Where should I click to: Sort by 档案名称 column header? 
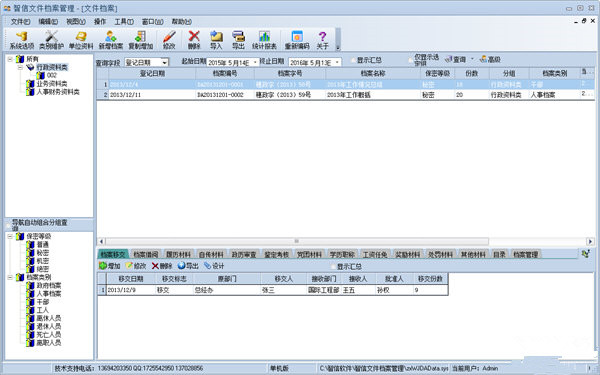373,73
